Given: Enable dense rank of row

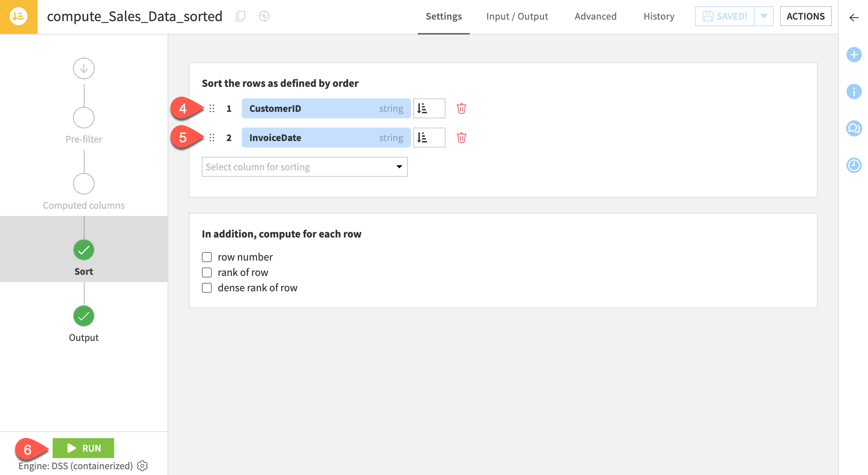Looking at the screenshot, I should tap(207, 287).
